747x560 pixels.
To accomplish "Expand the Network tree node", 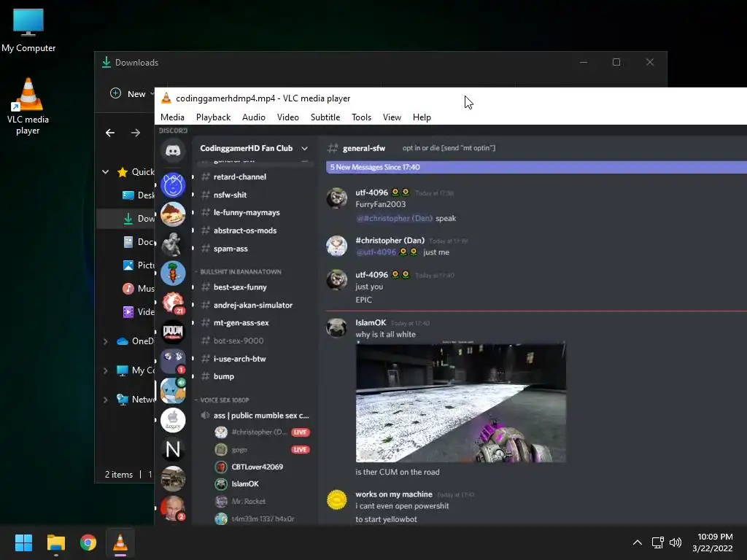I will click(105, 400).
